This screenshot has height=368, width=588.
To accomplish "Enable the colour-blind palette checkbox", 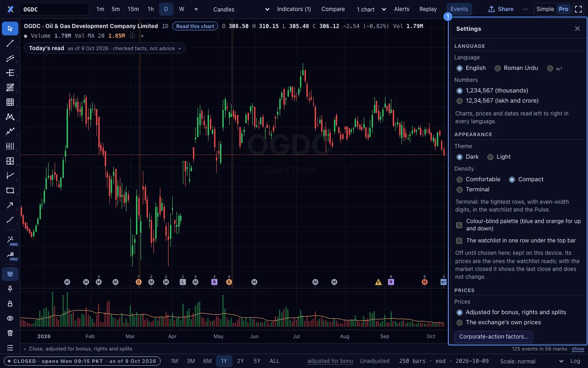I will 459,225.
